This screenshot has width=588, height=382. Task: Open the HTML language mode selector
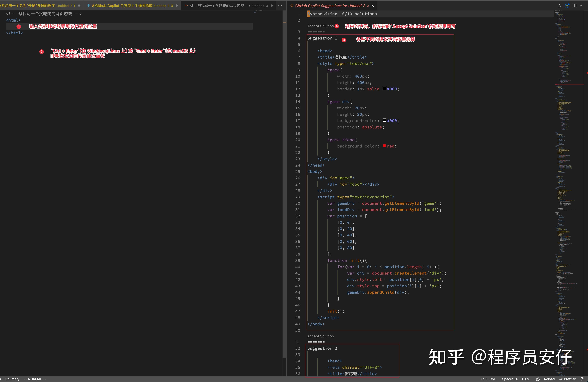[527, 379]
